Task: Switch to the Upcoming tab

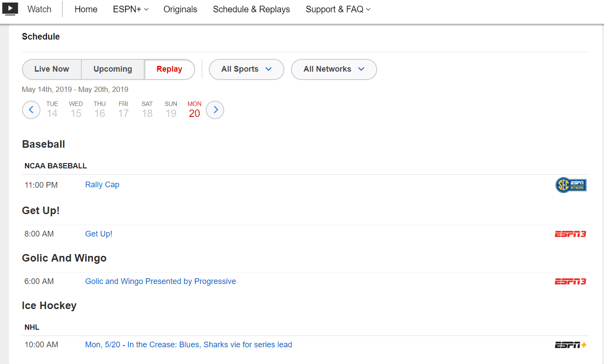Action: click(x=113, y=69)
